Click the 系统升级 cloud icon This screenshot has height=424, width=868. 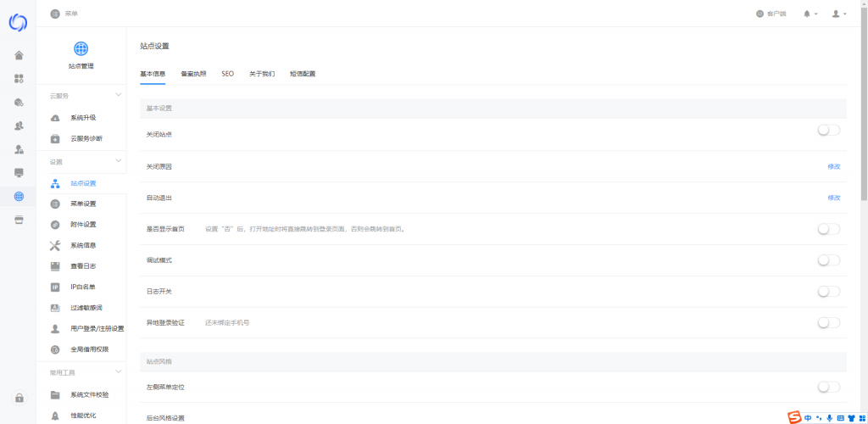[x=55, y=118]
